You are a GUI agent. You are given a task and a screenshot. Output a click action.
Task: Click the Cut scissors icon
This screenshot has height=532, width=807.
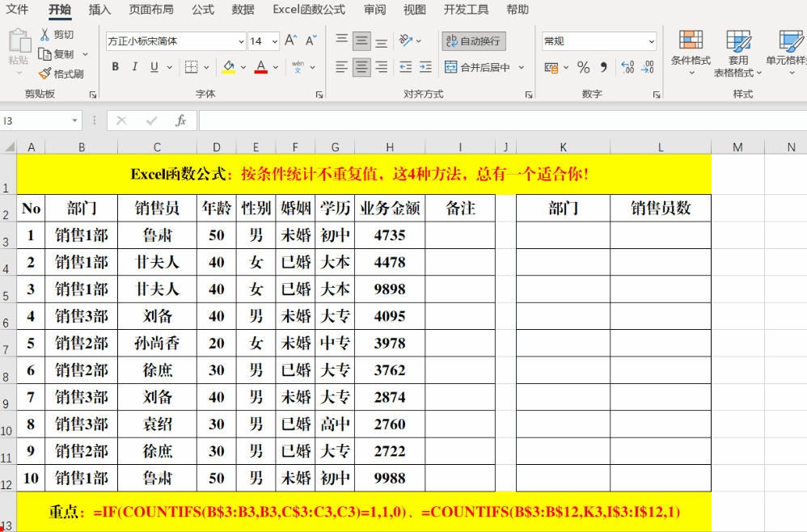[45, 35]
